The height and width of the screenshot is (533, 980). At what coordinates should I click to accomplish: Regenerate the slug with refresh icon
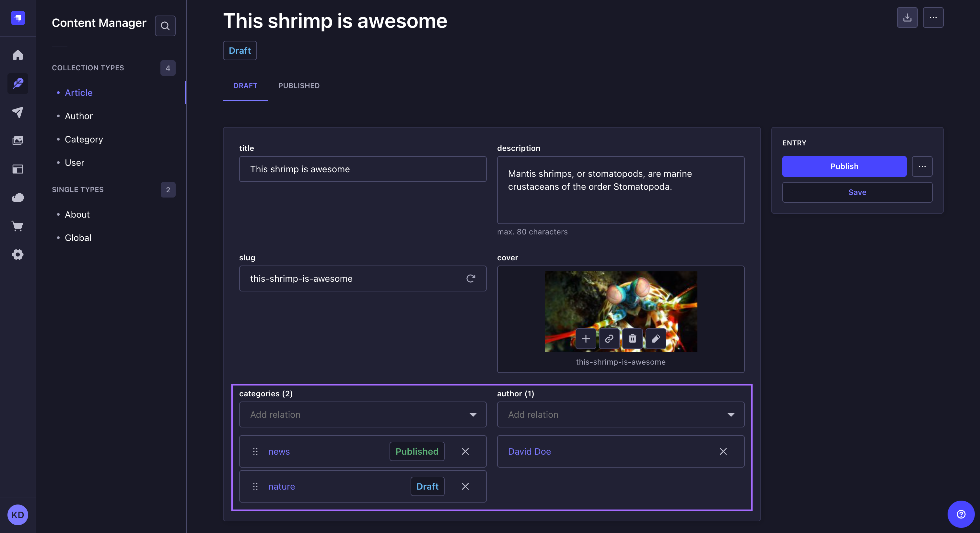tap(470, 278)
